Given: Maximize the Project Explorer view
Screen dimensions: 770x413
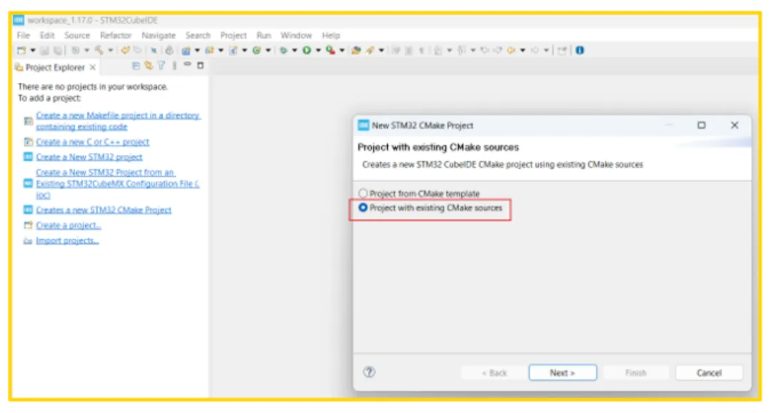Looking at the screenshot, I should coord(200,65).
